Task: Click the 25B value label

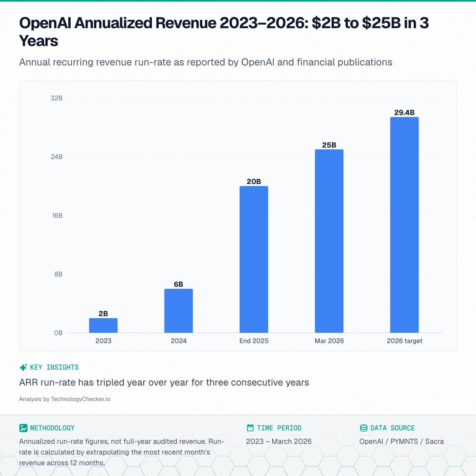Action: [x=329, y=145]
